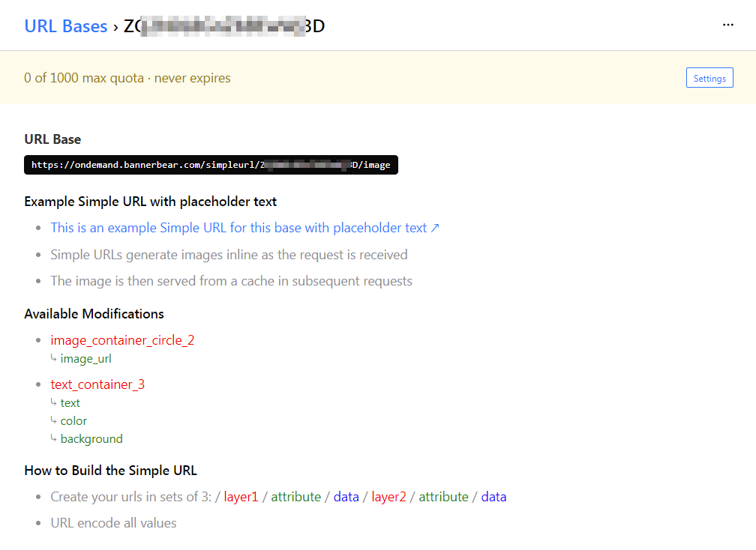Select the text_container_3 layer name
Viewport: 756px width, 550px height.
[97, 384]
